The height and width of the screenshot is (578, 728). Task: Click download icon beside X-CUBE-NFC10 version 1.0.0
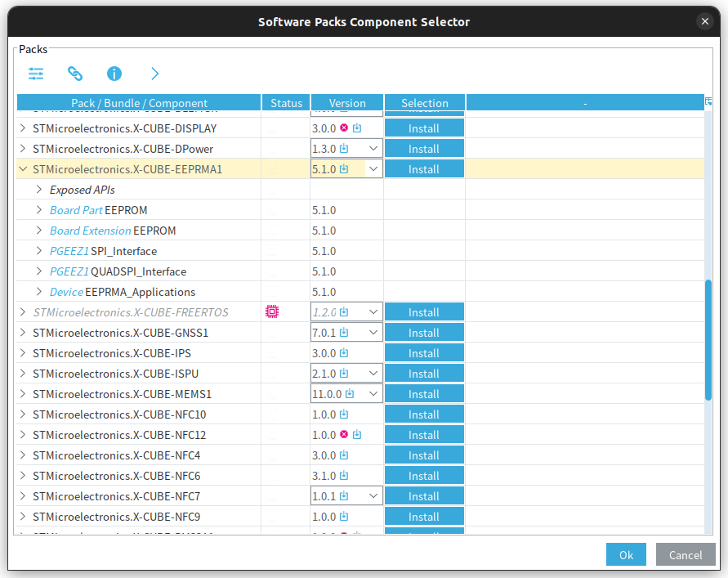343,414
